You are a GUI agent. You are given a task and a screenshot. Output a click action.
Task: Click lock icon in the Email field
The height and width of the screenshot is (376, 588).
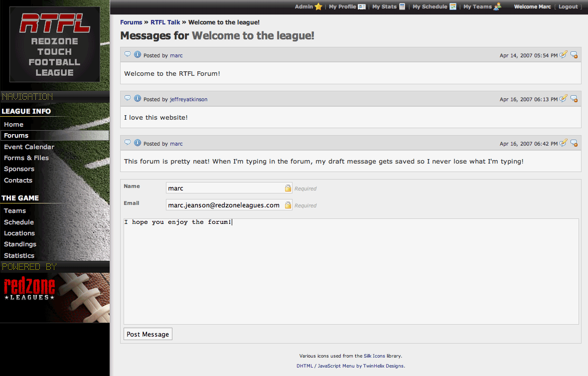288,205
